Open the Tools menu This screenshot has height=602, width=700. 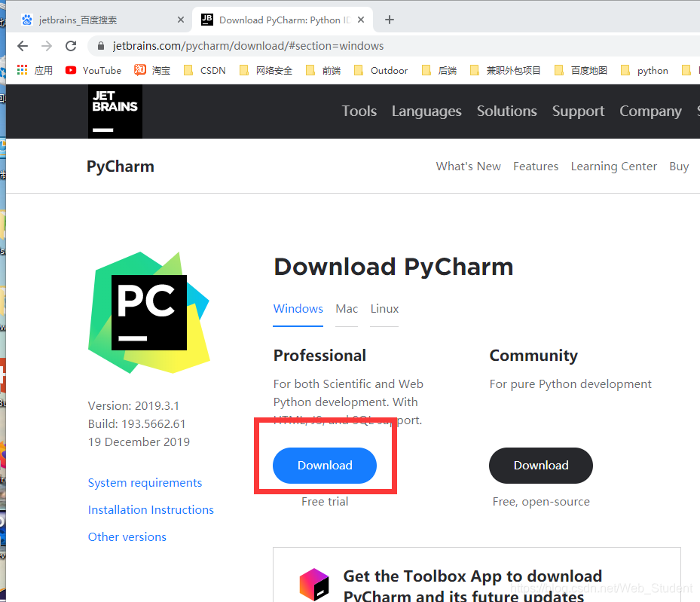coord(359,111)
